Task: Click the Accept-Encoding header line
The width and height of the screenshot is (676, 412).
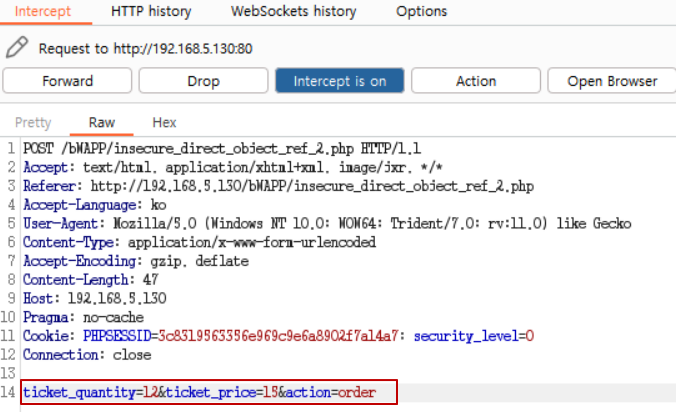Action: (136, 261)
